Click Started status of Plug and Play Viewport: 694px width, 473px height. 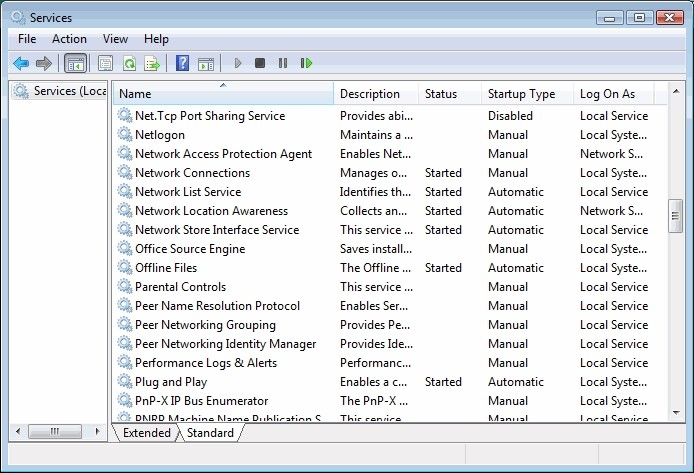[x=443, y=381]
